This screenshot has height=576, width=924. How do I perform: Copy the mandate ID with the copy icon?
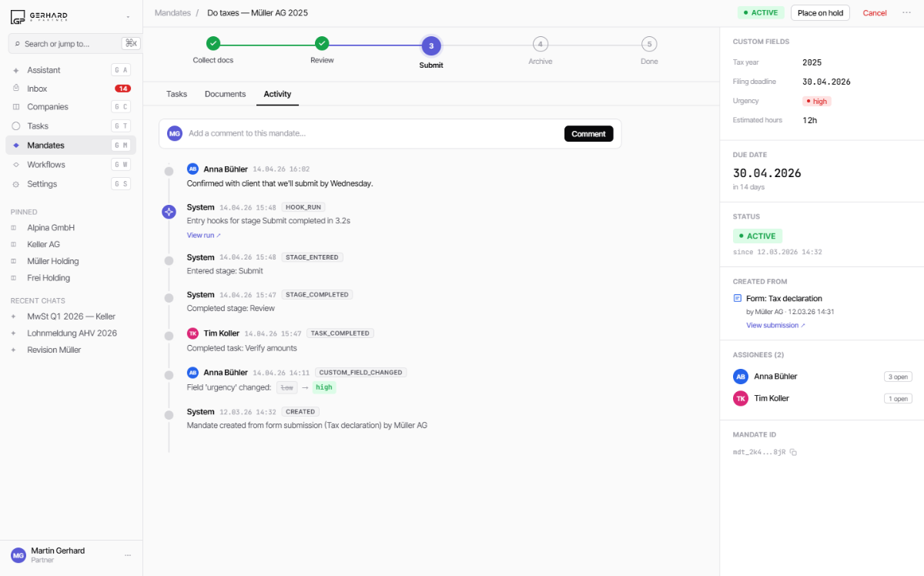pos(793,452)
